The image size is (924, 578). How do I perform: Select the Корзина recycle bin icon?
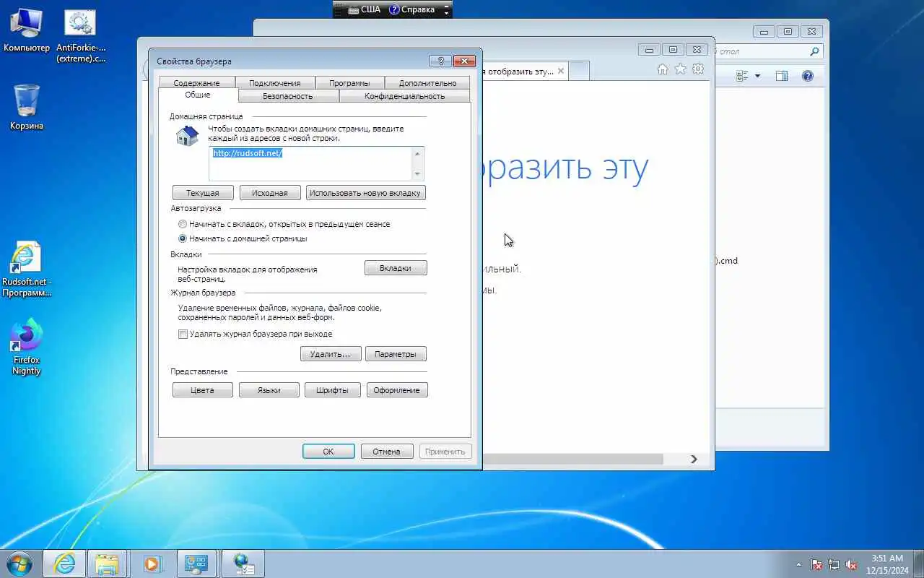coord(27,107)
